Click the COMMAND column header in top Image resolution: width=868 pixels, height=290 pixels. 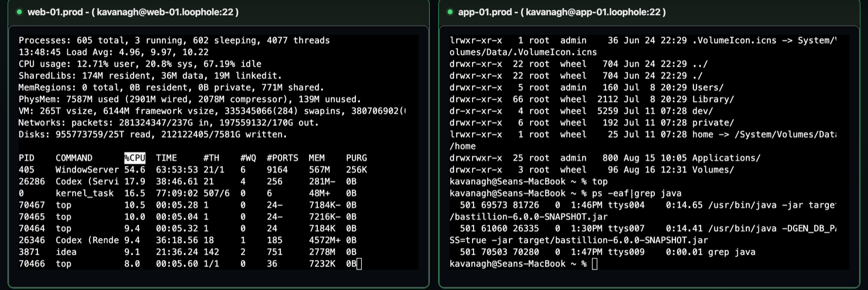74,158
